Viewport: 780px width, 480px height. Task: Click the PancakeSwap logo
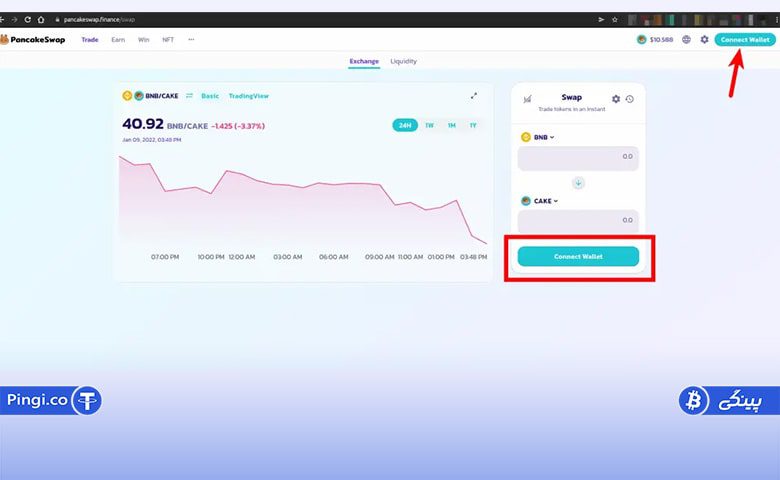[33, 39]
